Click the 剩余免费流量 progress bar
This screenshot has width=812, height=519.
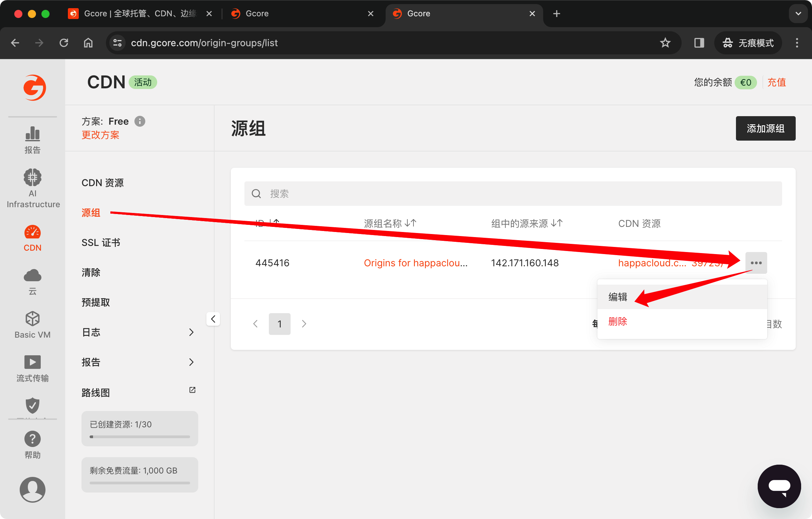point(140,483)
